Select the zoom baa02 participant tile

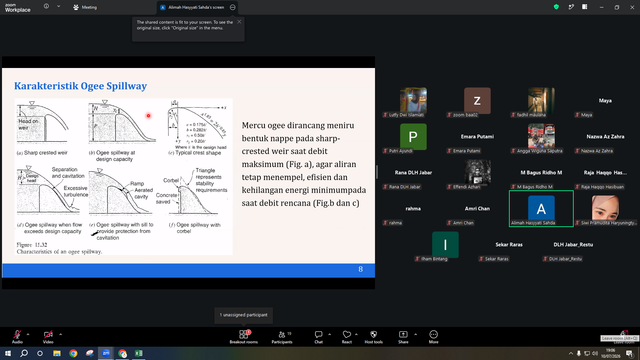477,101
